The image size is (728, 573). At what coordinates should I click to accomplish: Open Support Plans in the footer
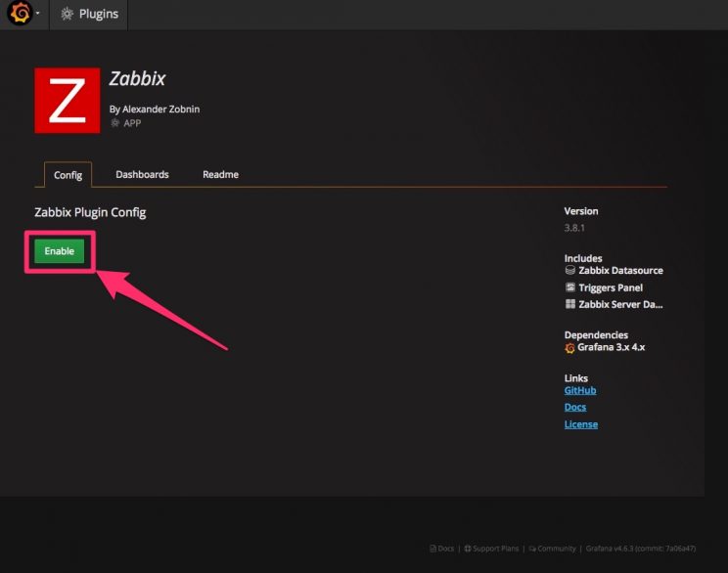[x=494, y=549]
